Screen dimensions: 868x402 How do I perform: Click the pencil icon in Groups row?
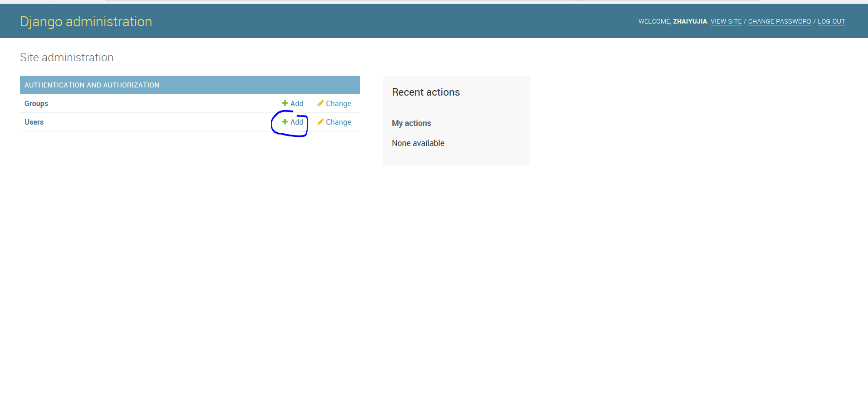click(320, 103)
